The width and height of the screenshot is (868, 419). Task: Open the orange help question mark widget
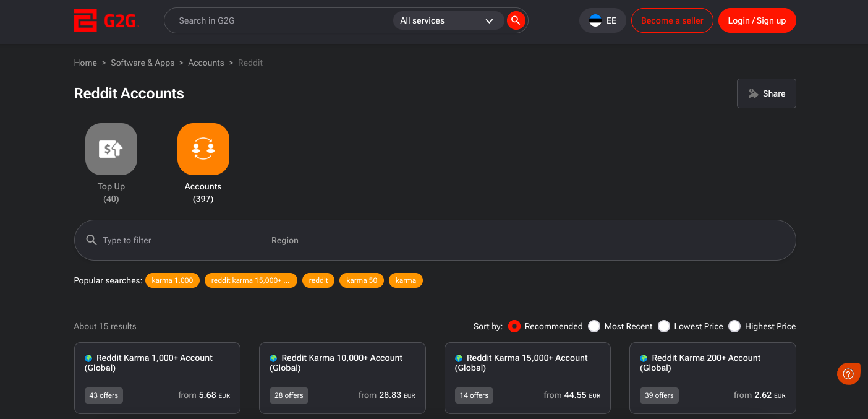[x=848, y=374]
